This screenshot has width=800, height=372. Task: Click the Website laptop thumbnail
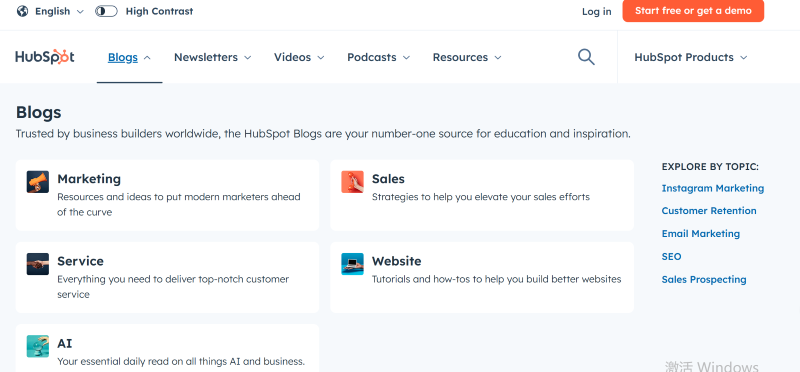pos(353,264)
